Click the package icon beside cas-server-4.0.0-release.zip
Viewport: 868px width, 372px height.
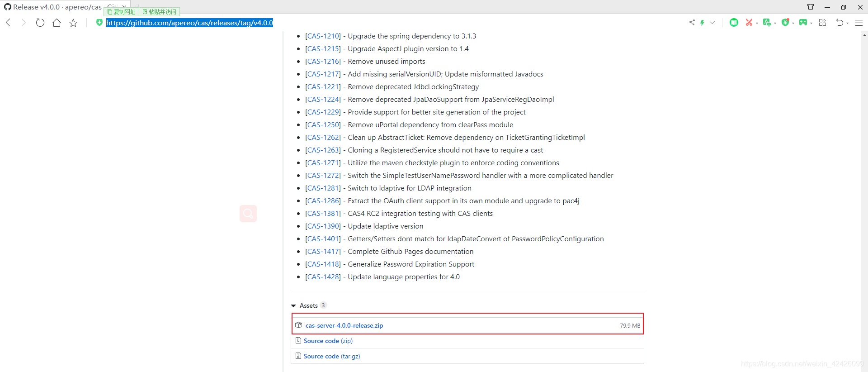[x=298, y=325]
